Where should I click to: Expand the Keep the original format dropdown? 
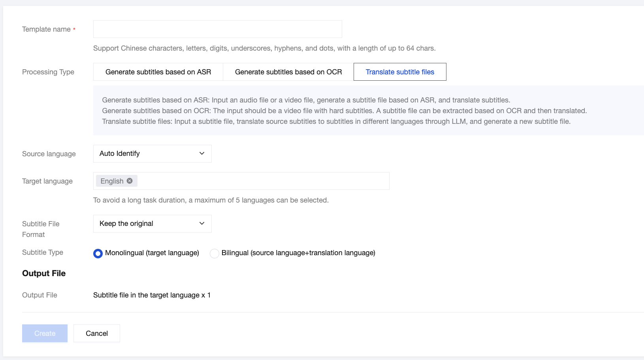152,224
